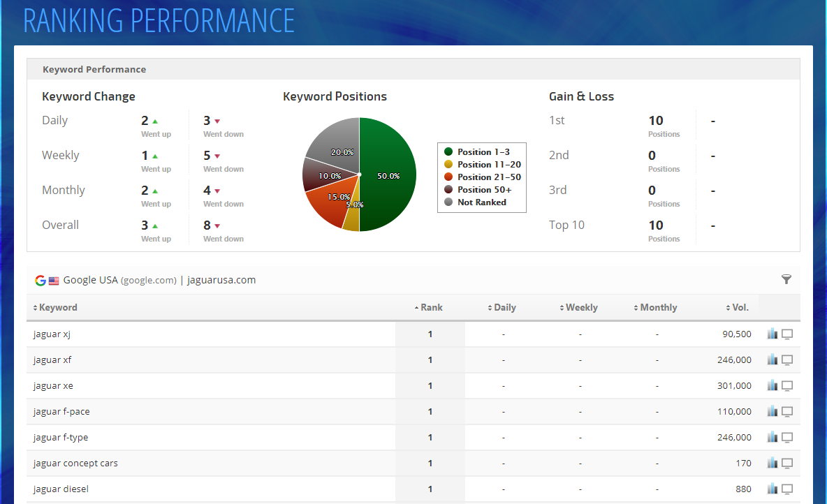This screenshot has height=504, width=827.
Task: Sort table by Rank column
Action: tap(430, 308)
